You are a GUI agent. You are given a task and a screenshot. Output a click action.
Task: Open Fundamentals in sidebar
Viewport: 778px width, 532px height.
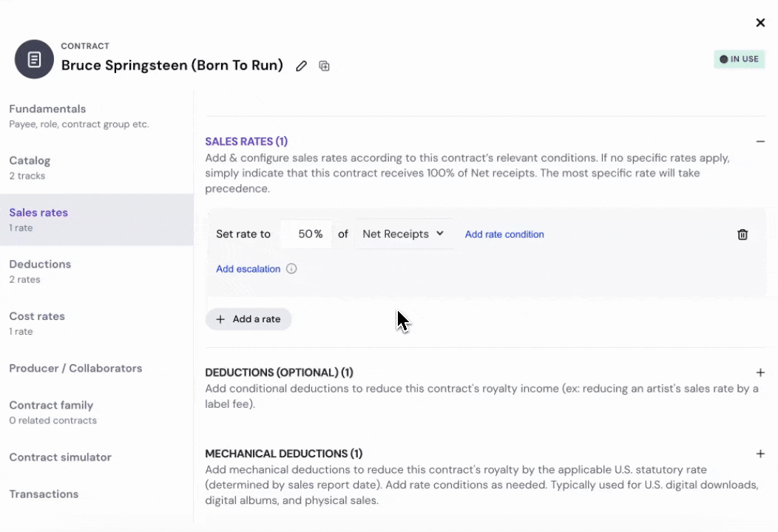[97, 116]
